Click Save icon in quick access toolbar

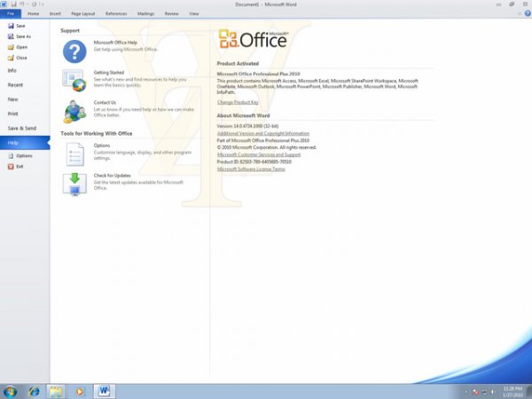tap(13, 4)
